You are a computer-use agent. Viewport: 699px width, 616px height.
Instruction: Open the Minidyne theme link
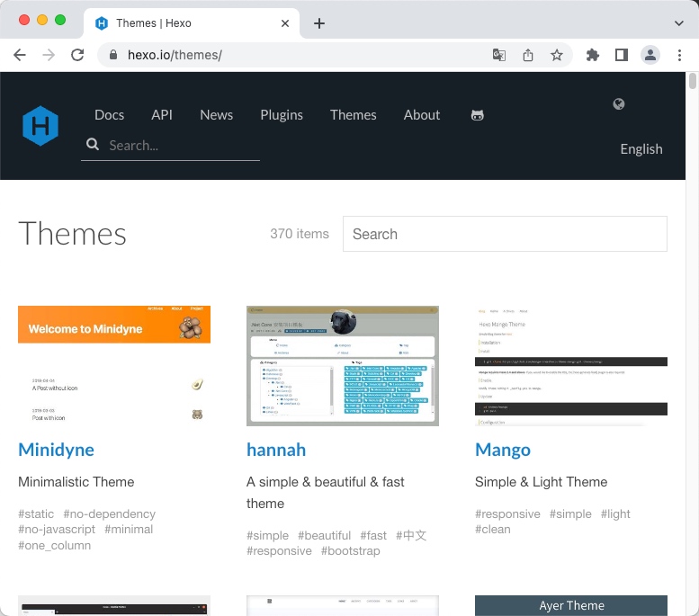coord(56,450)
